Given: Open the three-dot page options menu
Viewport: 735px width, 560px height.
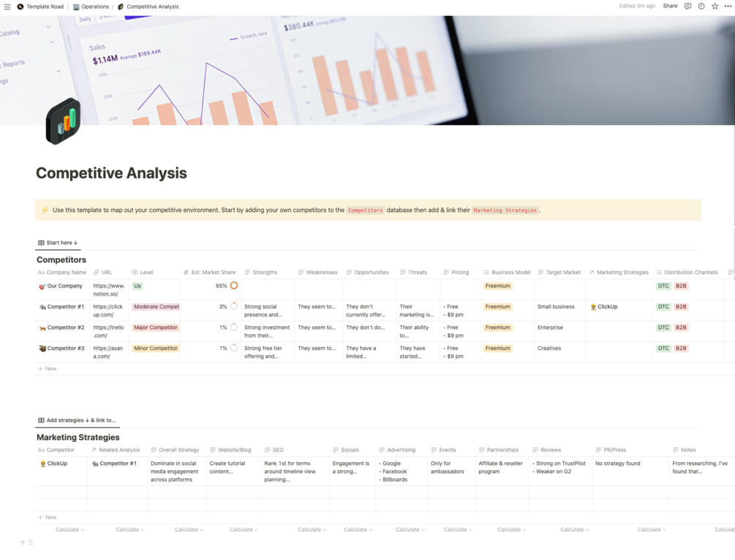Looking at the screenshot, I should point(728,6).
